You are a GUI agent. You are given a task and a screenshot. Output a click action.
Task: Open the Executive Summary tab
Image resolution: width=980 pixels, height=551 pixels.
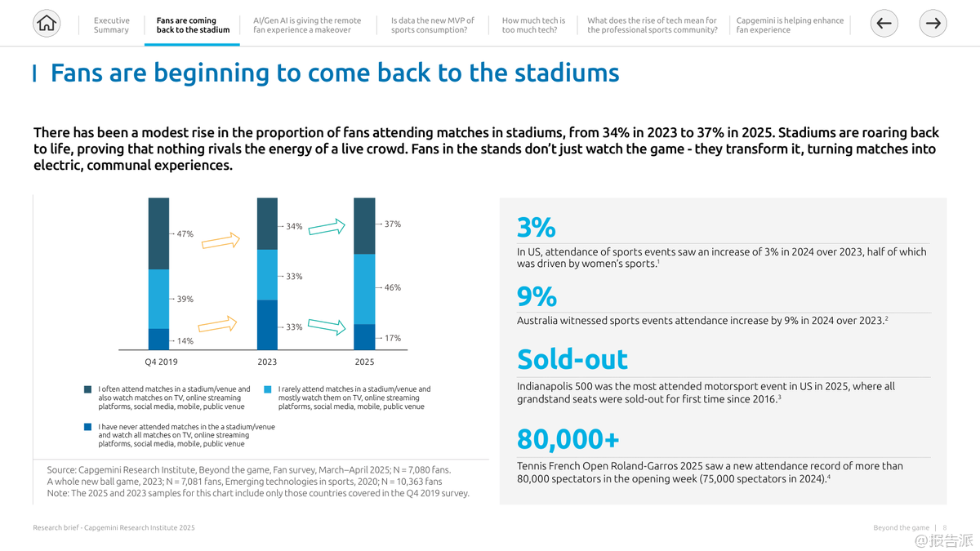[111, 25]
